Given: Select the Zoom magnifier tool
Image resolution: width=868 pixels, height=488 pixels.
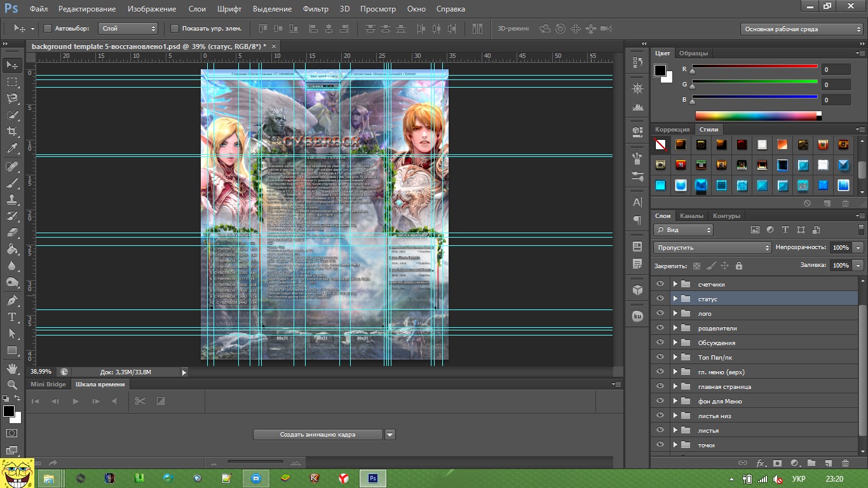Looking at the screenshot, I should tap(12, 384).
